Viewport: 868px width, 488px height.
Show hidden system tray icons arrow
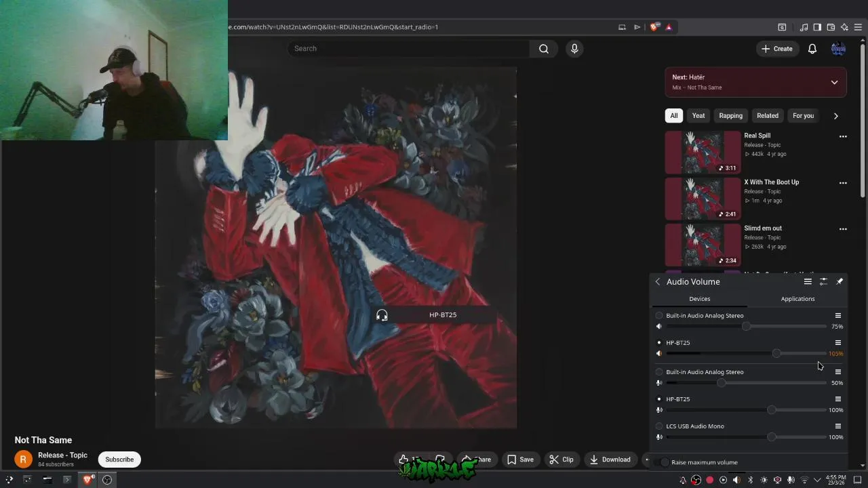point(816,480)
